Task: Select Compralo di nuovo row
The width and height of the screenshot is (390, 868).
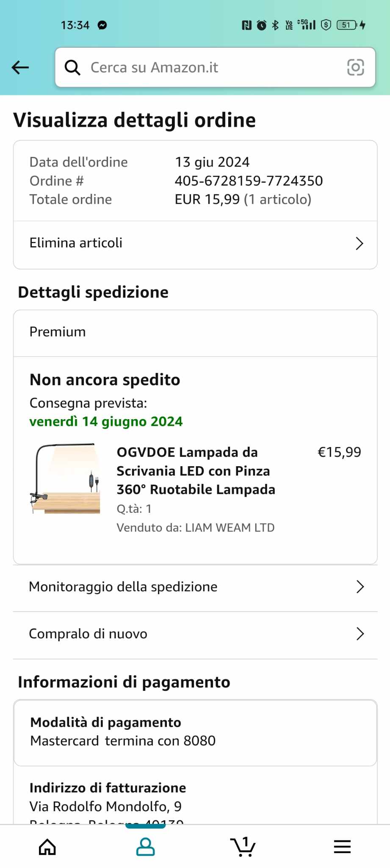Action: pos(88,634)
